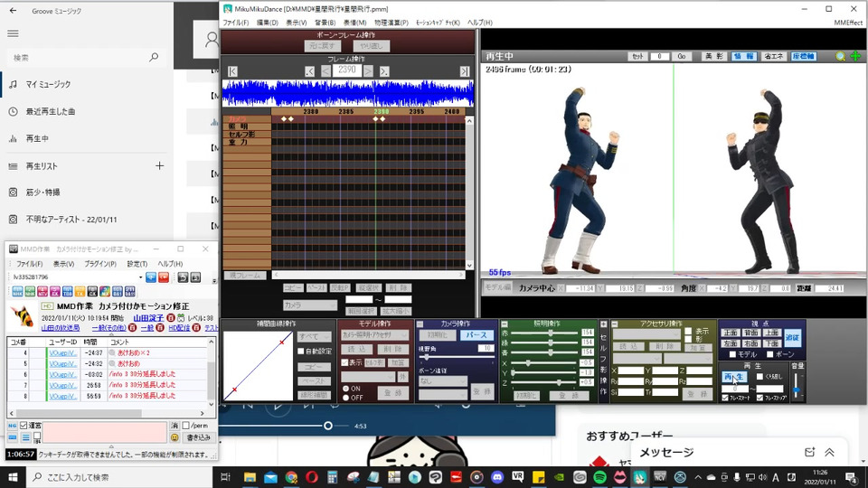Viewport: 868px width, 488px height.
Task: Adjust the 音量 volume slider
Action: click(x=797, y=386)
